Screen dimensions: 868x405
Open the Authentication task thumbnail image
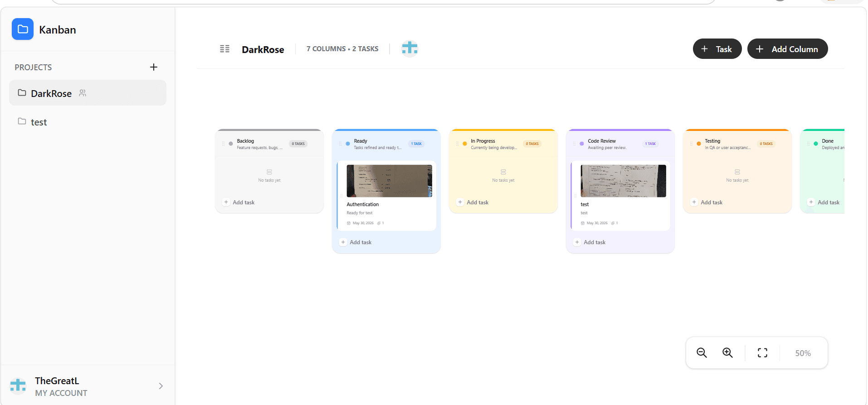click(x=389, y=181)
